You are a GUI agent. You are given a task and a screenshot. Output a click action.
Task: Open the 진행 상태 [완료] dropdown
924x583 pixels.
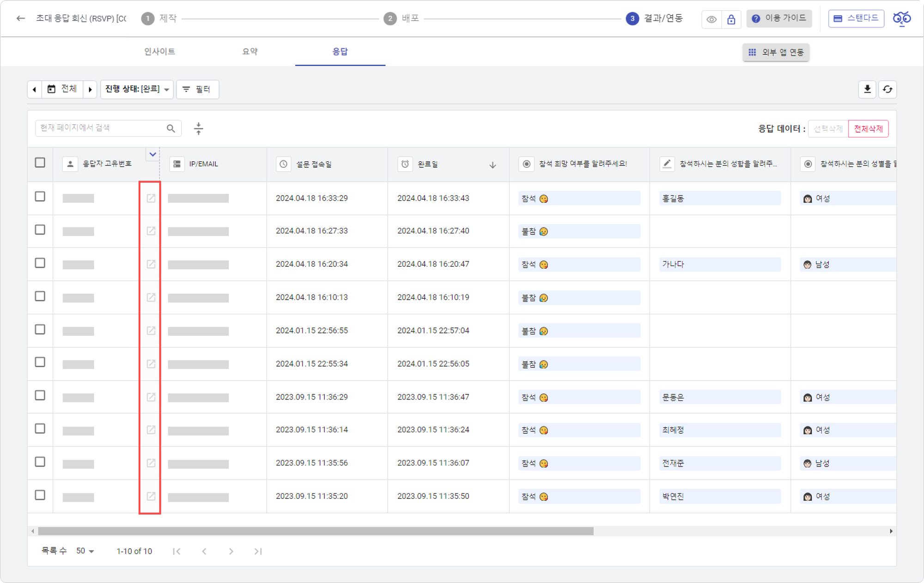pos(137,89)
